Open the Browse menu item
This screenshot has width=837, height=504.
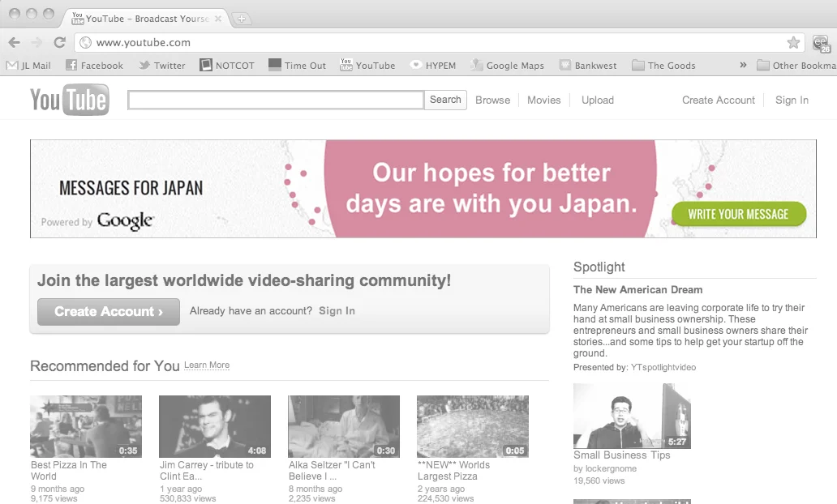pos(492,100)
